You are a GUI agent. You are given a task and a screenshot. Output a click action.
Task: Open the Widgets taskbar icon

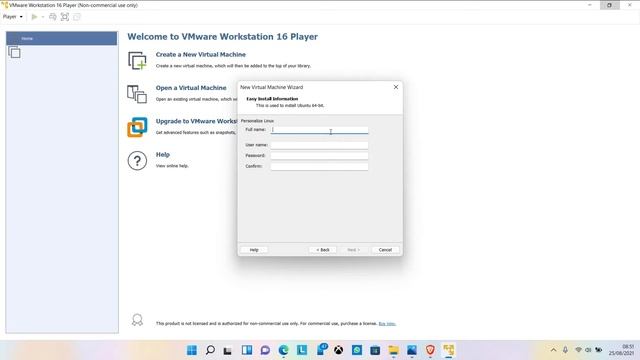[247, 350]
